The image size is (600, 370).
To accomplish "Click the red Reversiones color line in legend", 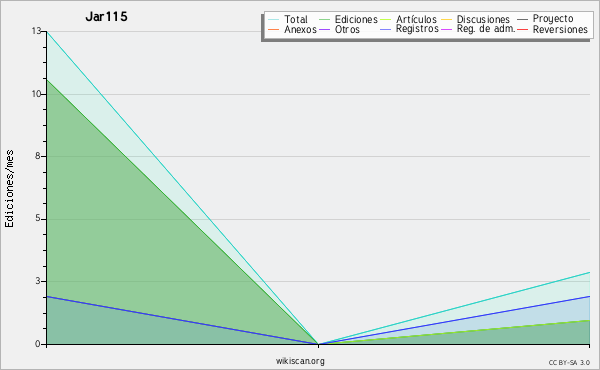I will [x=522, y=29].
